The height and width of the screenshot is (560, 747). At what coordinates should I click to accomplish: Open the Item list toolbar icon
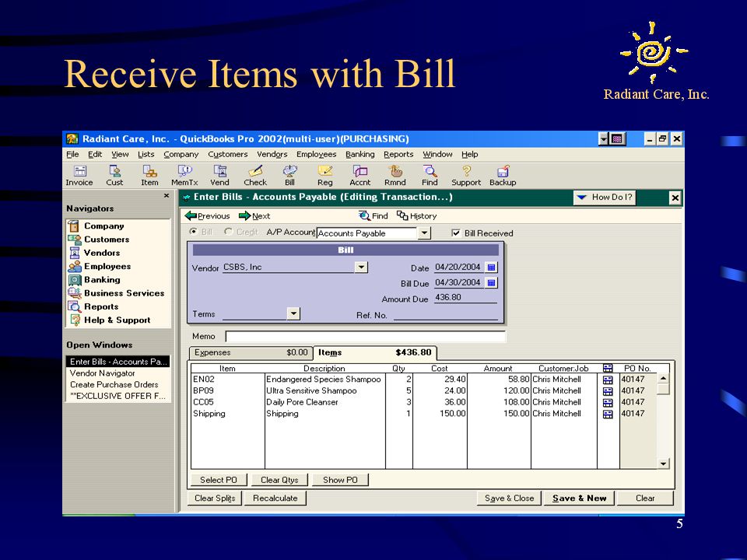pos(149,176)
